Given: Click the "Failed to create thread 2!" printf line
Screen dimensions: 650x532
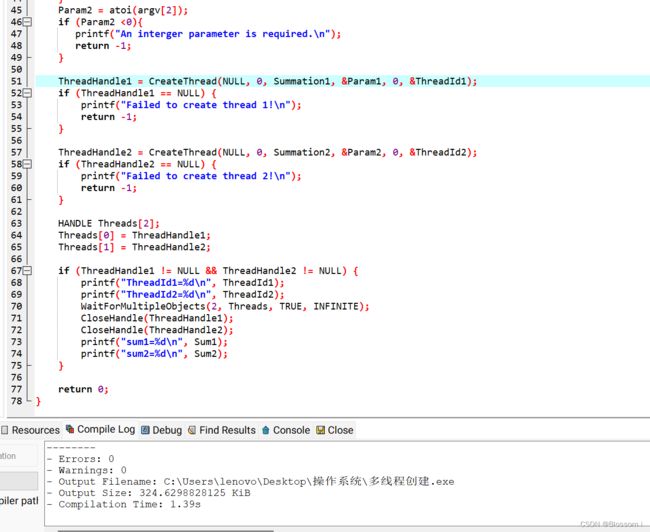Looking at the screenshot, I should [x=191, y=176].
